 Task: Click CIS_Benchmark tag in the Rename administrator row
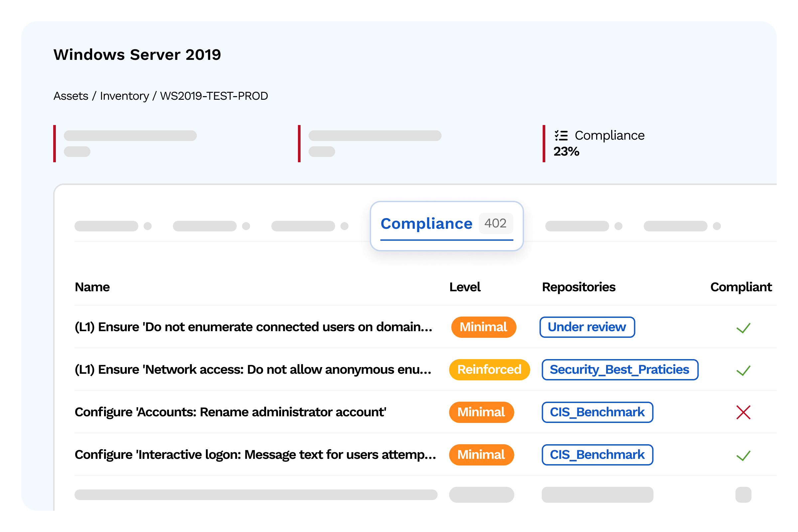[598, 412]
